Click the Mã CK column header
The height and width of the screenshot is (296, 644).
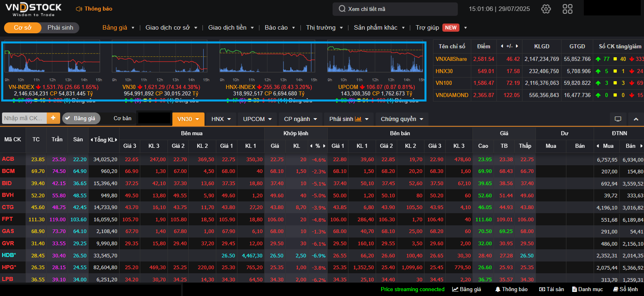coord(13,140)
